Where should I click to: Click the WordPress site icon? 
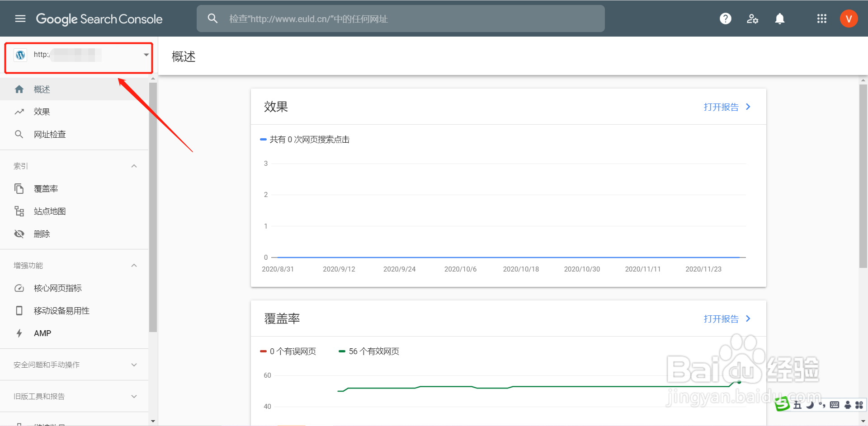(x=20, y=55)
